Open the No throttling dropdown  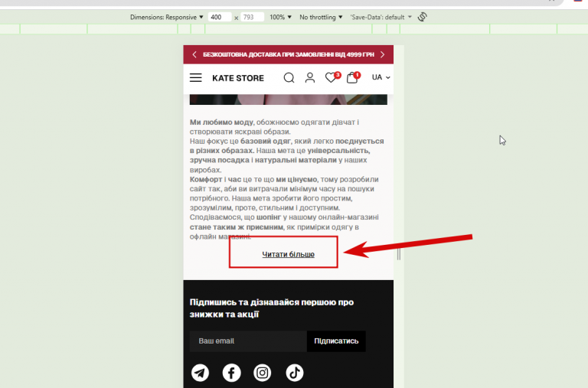(x=321, y=18)
